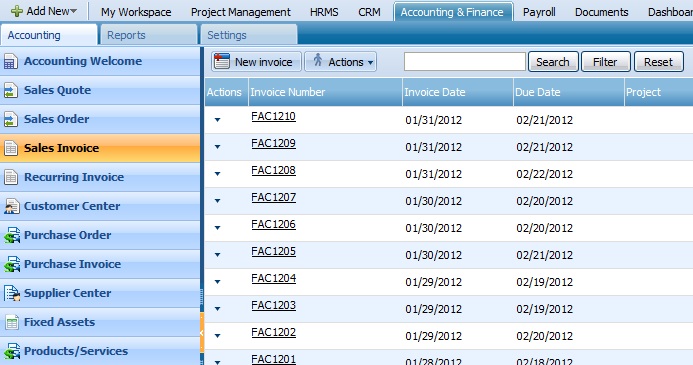Click the Sales Order sidebar icon
This screenshot has height=365, width=693.
click(11, 119)
